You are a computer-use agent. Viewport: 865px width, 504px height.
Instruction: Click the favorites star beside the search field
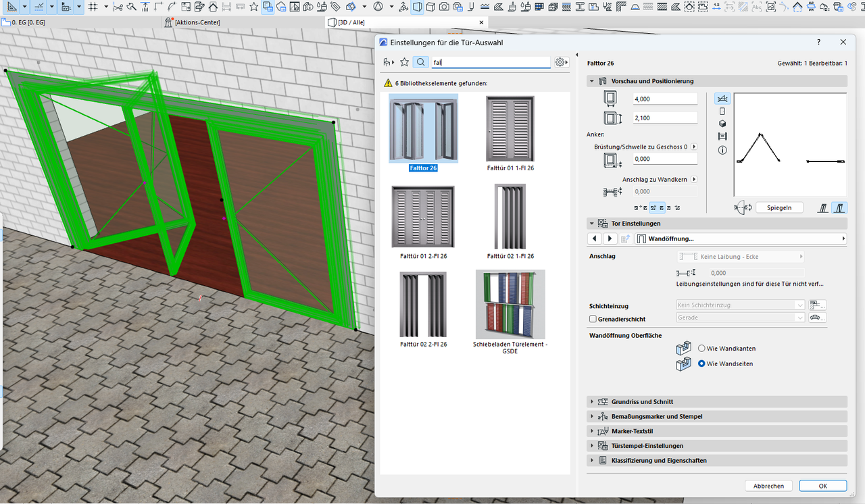coord(404,61)
